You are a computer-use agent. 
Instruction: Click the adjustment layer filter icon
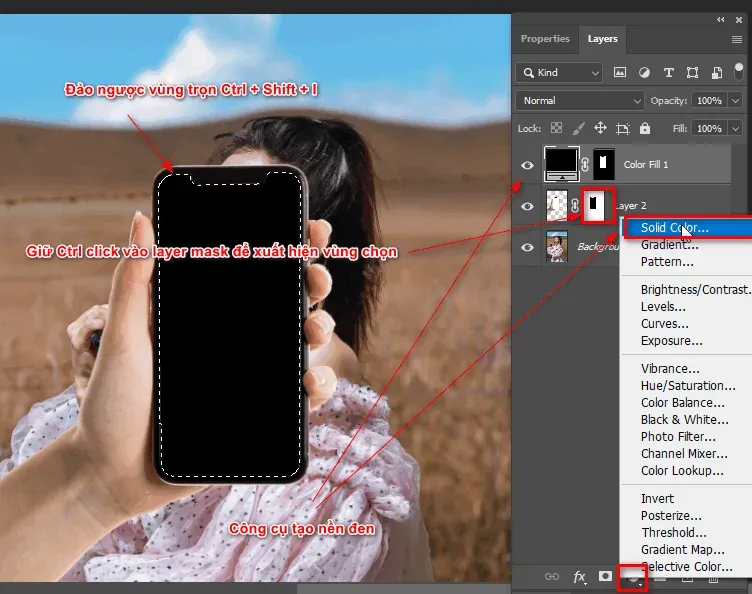[644, 73]
